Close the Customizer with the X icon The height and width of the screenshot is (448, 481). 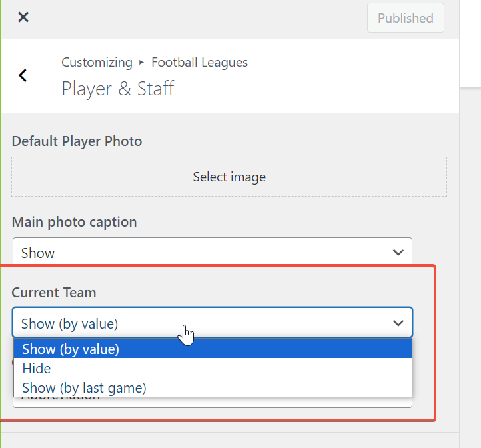[23, 17]
